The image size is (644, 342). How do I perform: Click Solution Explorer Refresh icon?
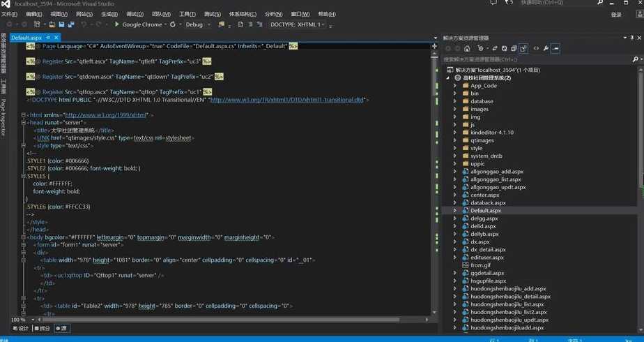pos(505,48)
